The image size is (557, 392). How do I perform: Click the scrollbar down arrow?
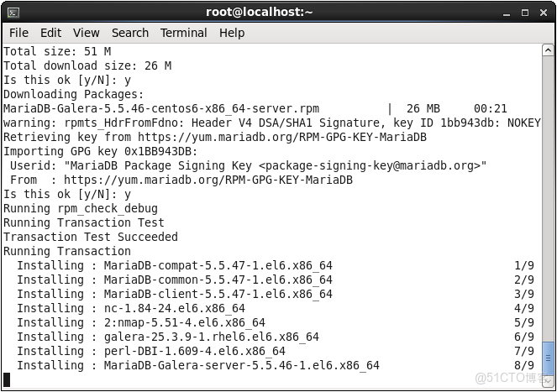click(548, 380)
